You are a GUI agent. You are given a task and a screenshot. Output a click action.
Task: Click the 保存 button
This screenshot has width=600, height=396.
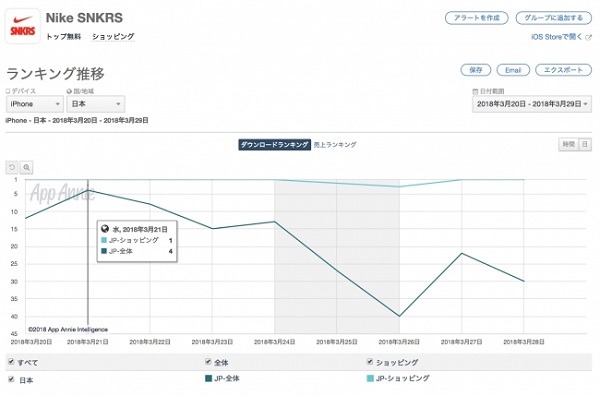tap(476, 70)
